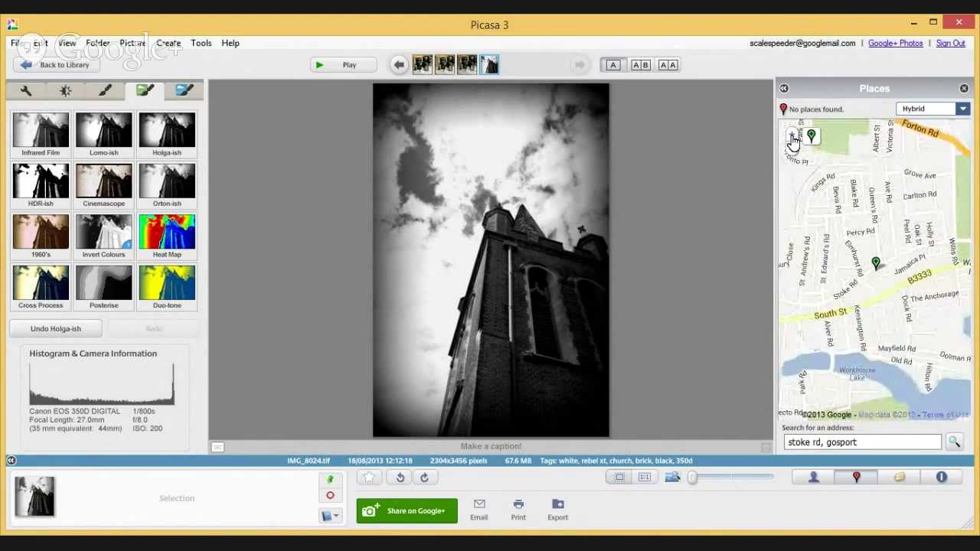Open the paintbrush effects tab
The height and width of the screenshot is (551, 980).
(105, 91)
